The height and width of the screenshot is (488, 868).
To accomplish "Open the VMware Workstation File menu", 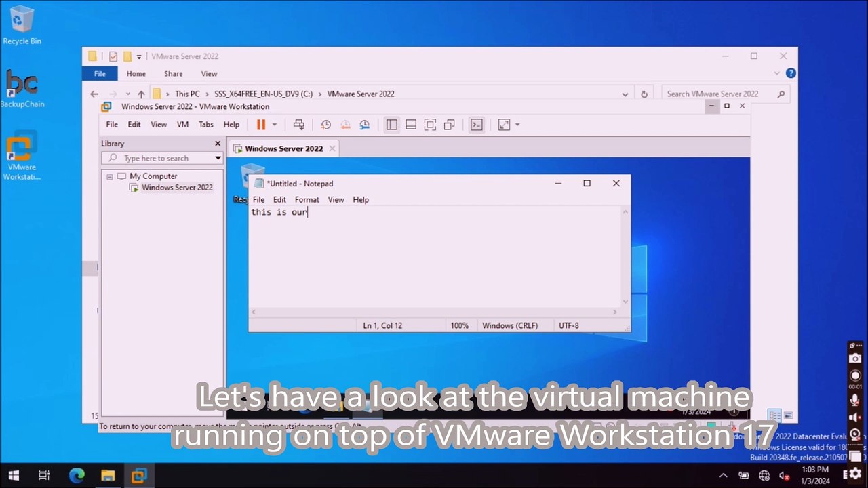I will (112, 125).
